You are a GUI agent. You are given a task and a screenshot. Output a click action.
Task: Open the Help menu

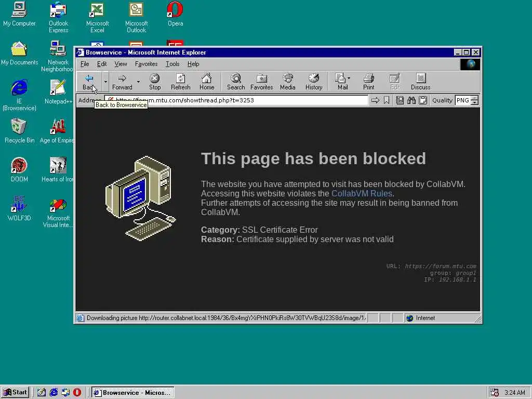[193, 64]
